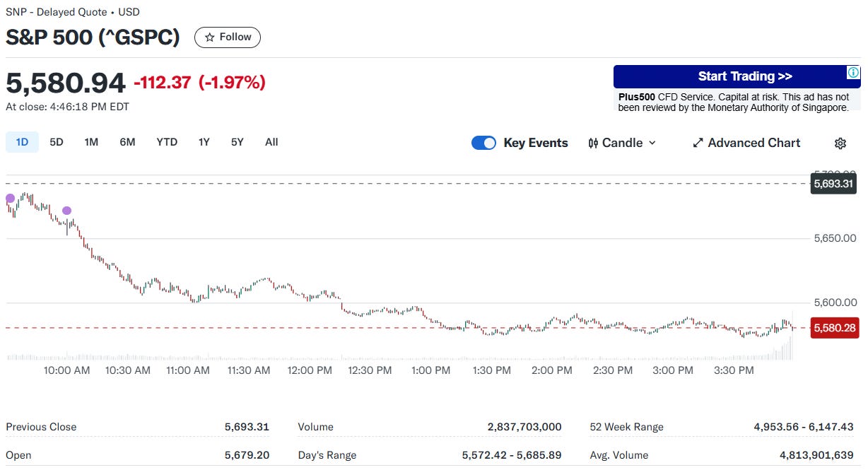Viewport: 868px width, 470px height.
Task: Click the Previous Close value 5,693.31
Action: click(x=247, y=427)
